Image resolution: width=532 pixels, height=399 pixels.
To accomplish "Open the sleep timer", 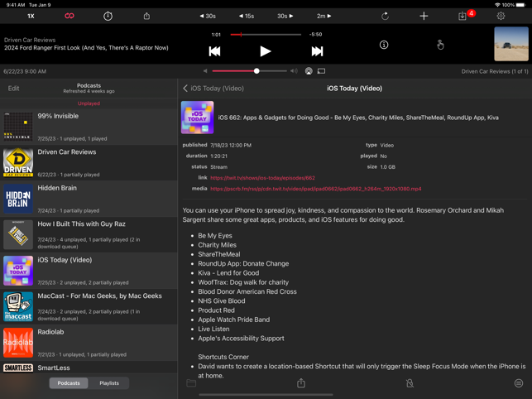I will tap(108, 16).
